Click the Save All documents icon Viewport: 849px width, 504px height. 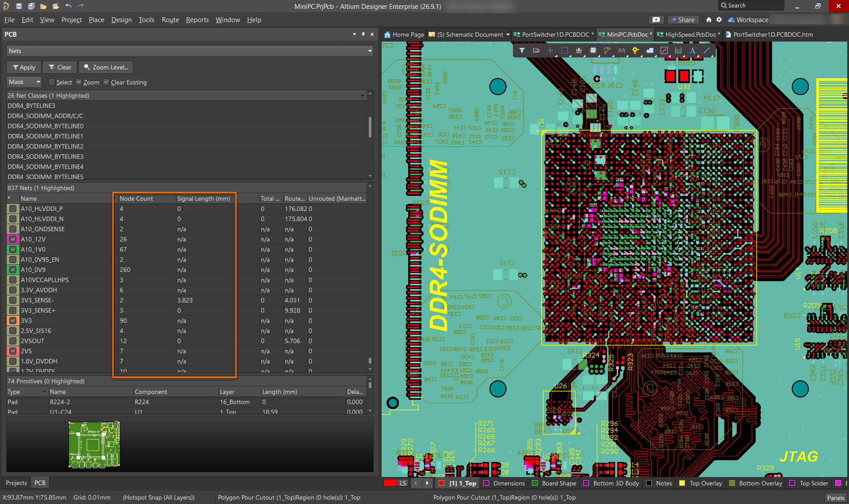(31, 6)
